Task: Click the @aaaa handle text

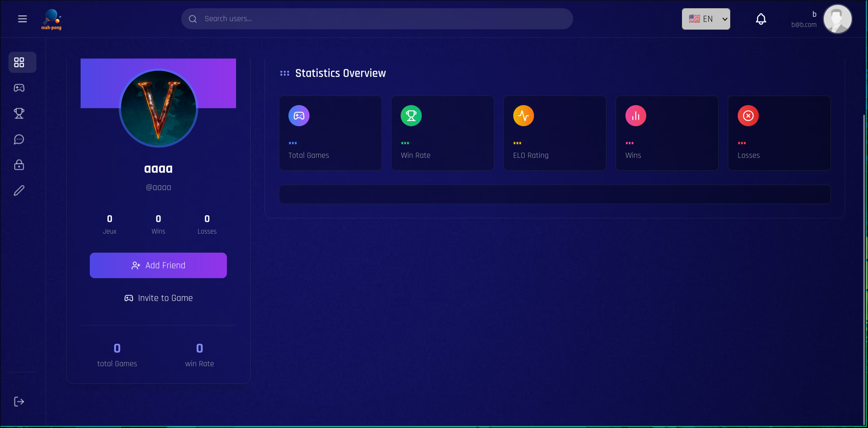Action: click(158, 187)
